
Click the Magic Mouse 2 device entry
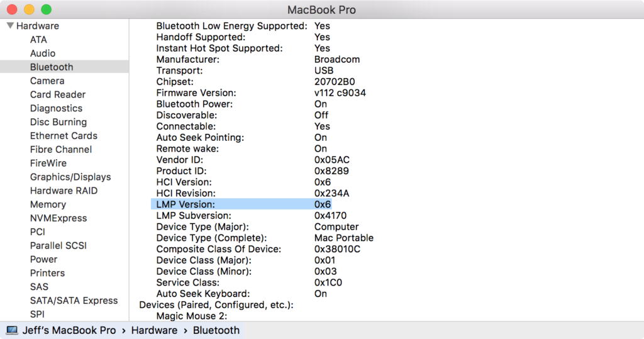coord(191,316)
